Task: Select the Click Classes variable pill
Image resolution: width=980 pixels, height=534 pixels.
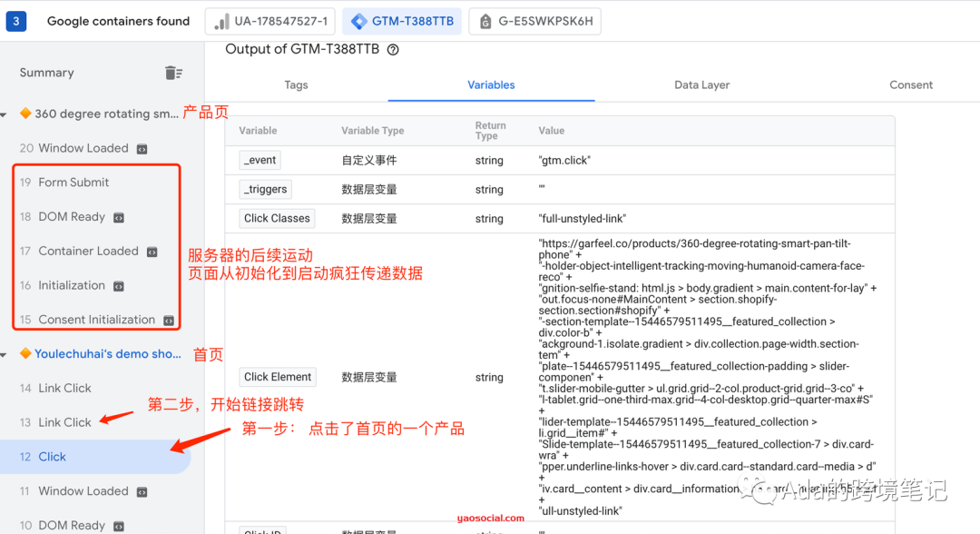Action: [277, 218]
